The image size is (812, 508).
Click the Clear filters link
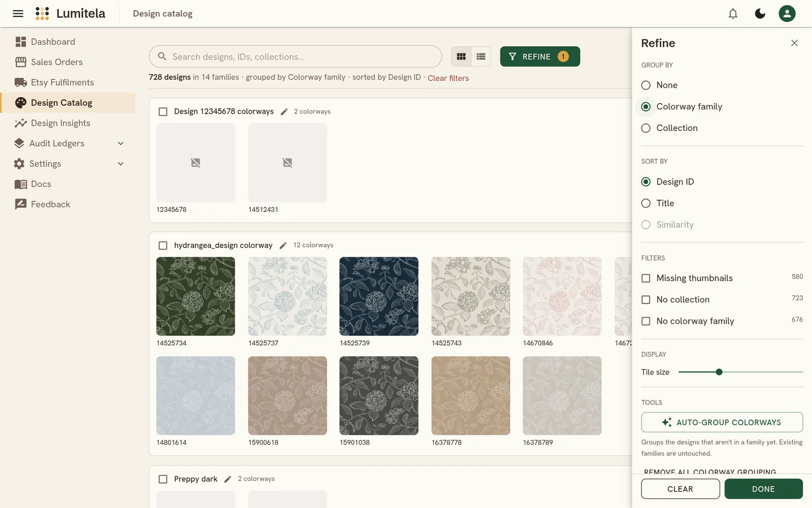(x=448, y=78)
